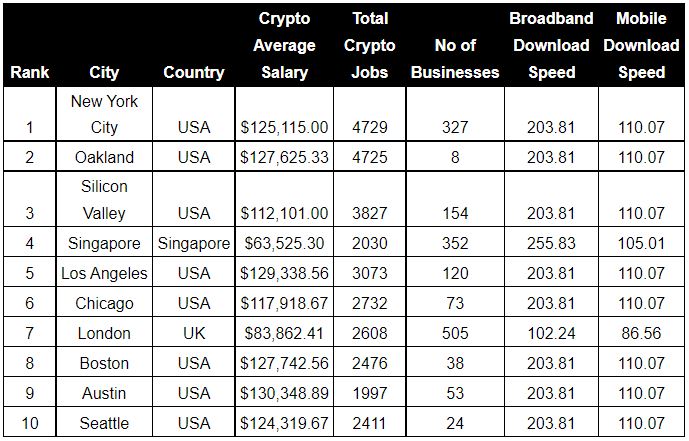Click the Silicon Valley cell
Screen dimensions: 689x441
[x=104, y=199]
